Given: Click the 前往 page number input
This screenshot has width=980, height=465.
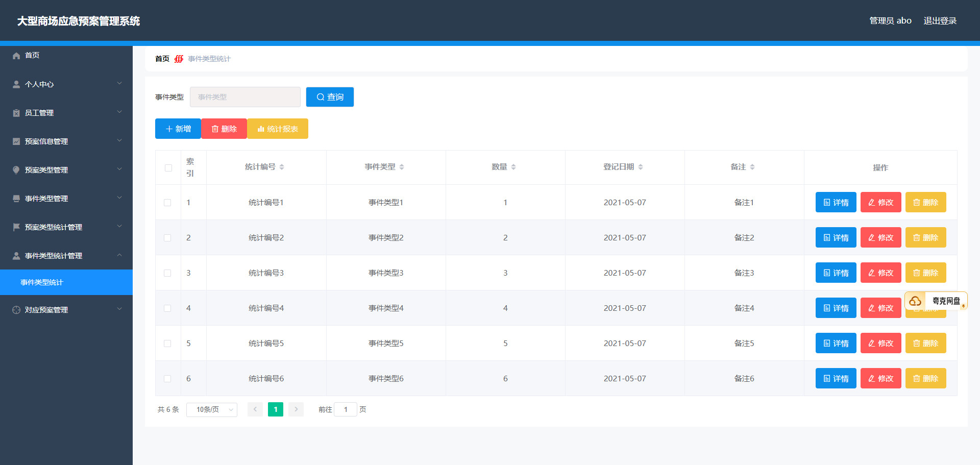Looking at the screenshot, I should click(346, 409).
